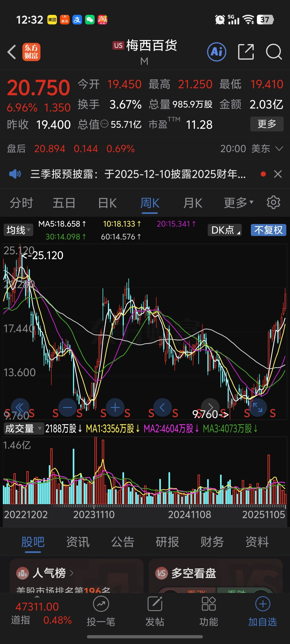The image size is (290, 644).
Task: Expand the 更多 chart period dropdown
Action: pyautogui.click(x=239, y=203)
